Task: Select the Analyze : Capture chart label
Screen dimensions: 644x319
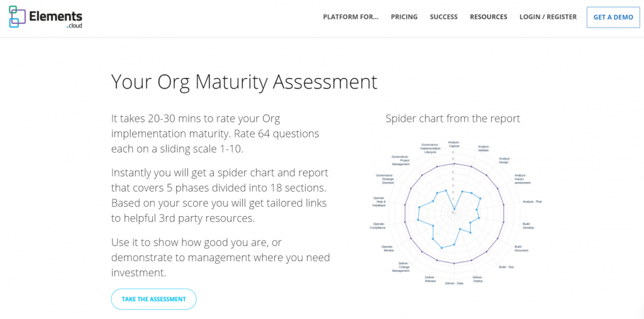Action: pos(453,144)
